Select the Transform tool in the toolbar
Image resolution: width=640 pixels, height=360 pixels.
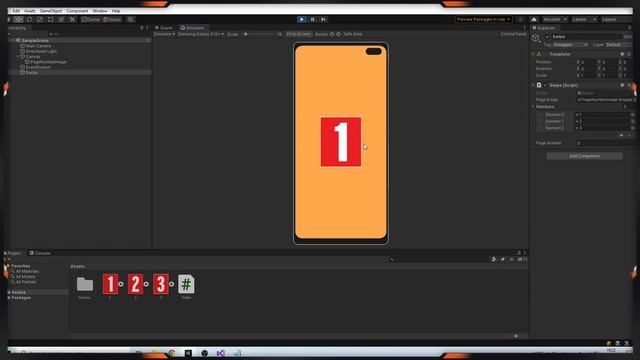tap(61, 19)
